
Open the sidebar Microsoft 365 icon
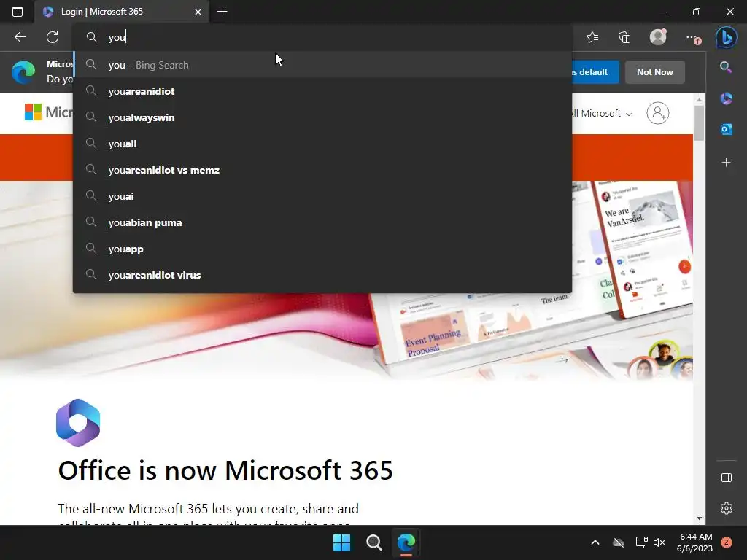point(726,98)
